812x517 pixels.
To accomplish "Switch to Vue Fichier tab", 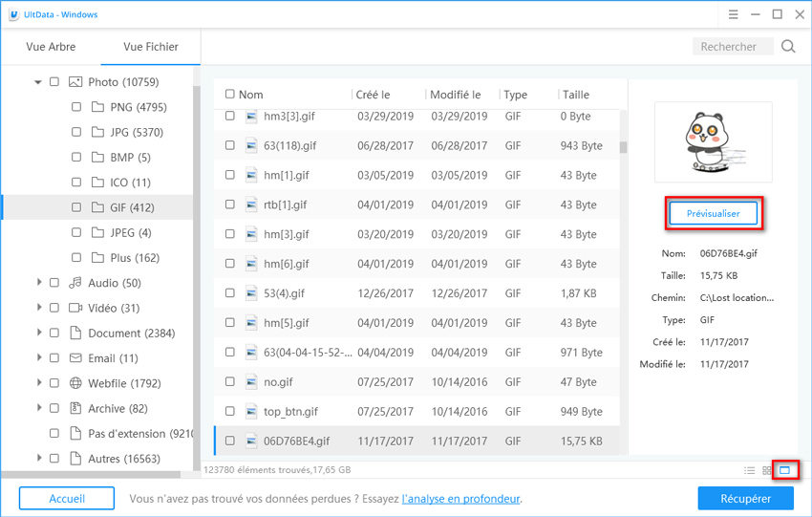I will 151,47.
